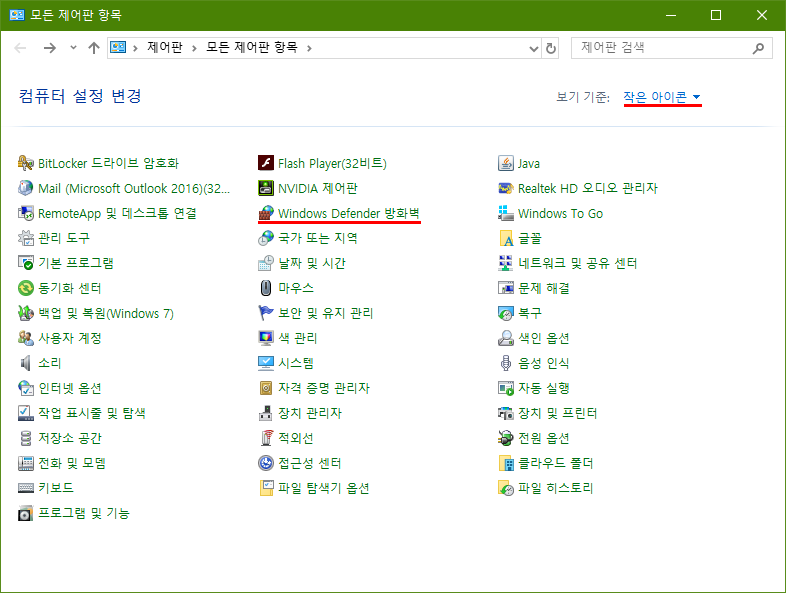The image size is (786, 593).
Task: Open 자격 증명 관리자
Action: [314, 388]
